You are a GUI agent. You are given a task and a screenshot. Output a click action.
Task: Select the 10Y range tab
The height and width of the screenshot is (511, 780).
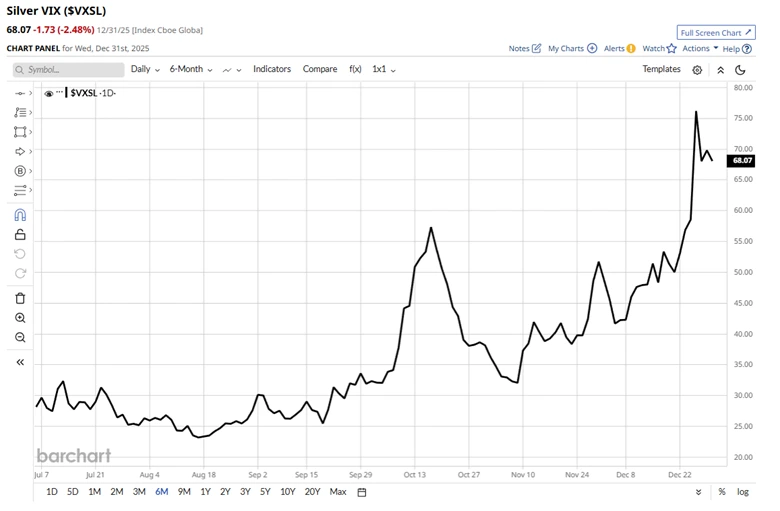click(288, 492)
